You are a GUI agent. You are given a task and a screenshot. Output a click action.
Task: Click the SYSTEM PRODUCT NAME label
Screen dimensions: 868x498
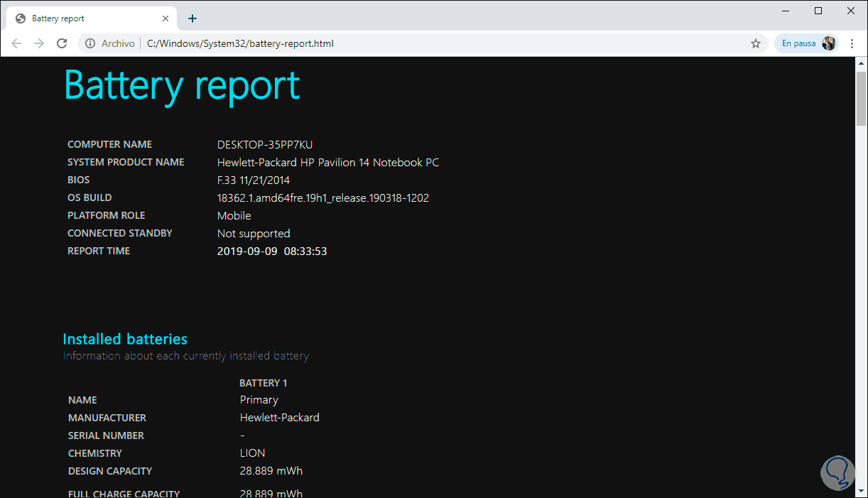[126, 162]
